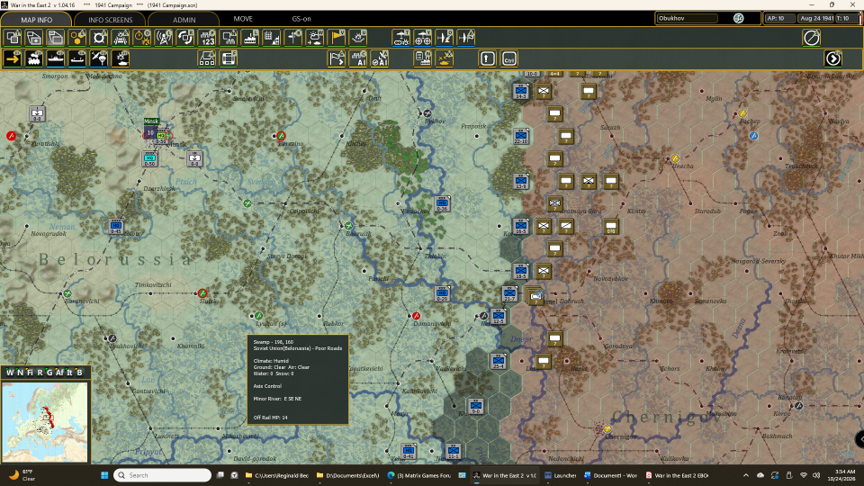Click the air strike on tank icon
Viewport: 864px width, 486px height.
point(444,58)
